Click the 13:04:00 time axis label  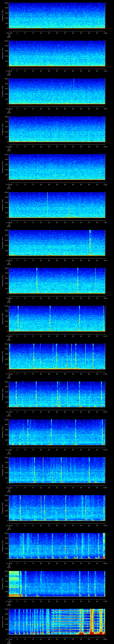(9, 147)
